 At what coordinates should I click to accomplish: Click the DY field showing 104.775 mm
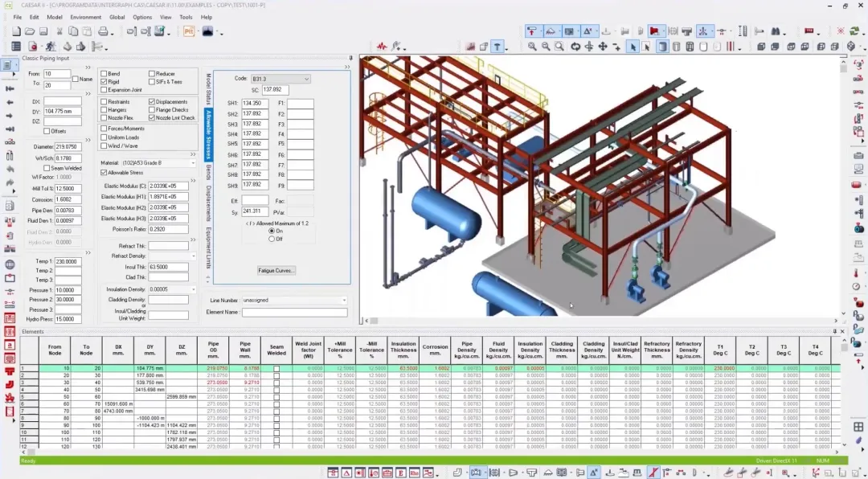point(62,111)
